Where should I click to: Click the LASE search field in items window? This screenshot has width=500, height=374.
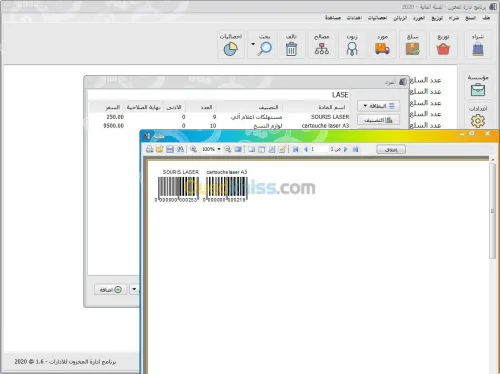click(x=219, y=95)
